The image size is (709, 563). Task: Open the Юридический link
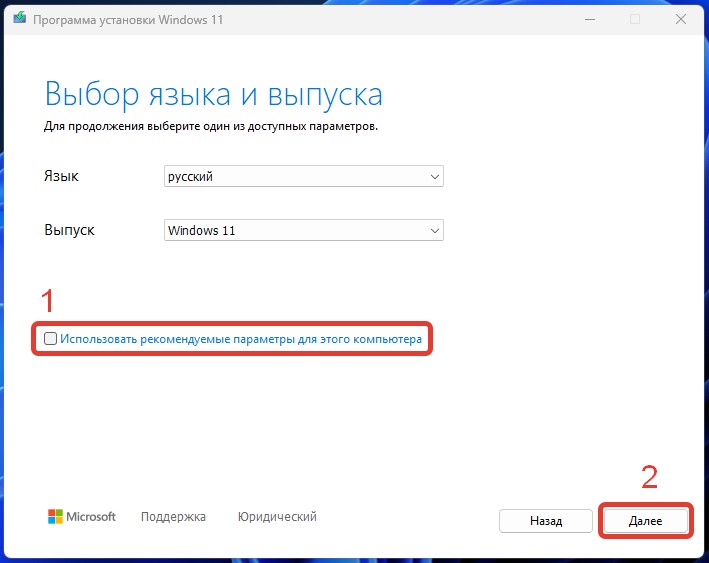pyautogui.click(x=277, y=516)
